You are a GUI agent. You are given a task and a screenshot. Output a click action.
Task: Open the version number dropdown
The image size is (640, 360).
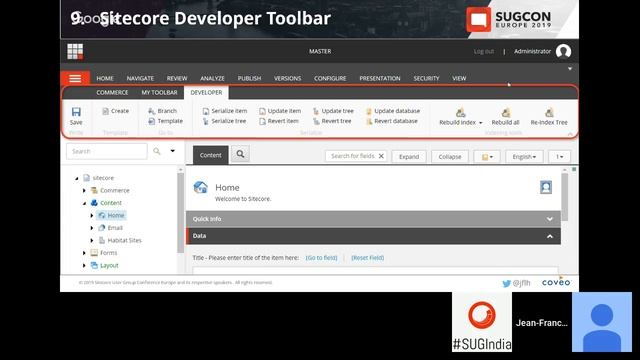[559, 157]
